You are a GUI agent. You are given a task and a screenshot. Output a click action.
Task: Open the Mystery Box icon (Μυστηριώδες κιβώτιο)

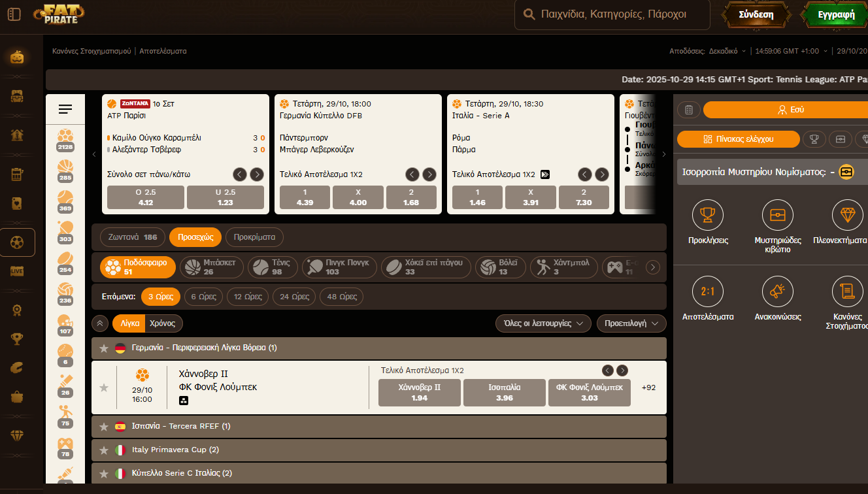click(x=777, y=215)
